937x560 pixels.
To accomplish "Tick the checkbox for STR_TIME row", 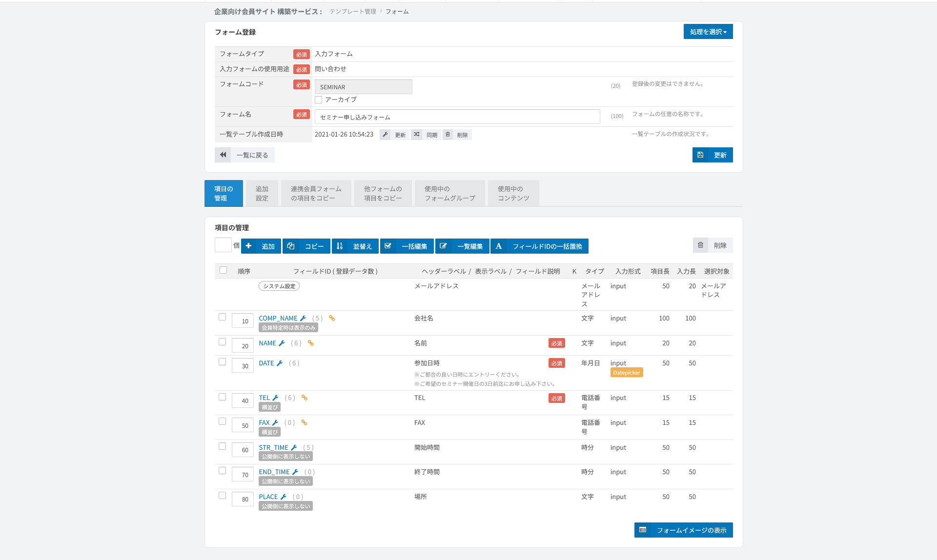I will coord(223,446).
